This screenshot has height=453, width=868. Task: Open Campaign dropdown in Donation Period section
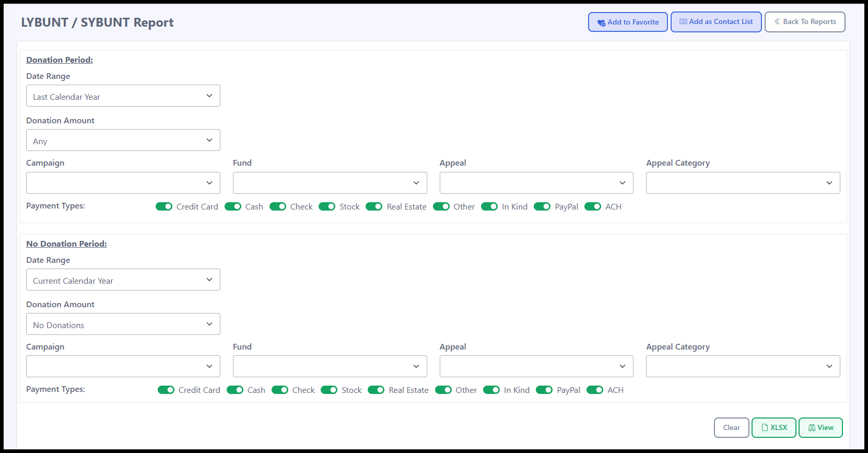pos(123,183)
